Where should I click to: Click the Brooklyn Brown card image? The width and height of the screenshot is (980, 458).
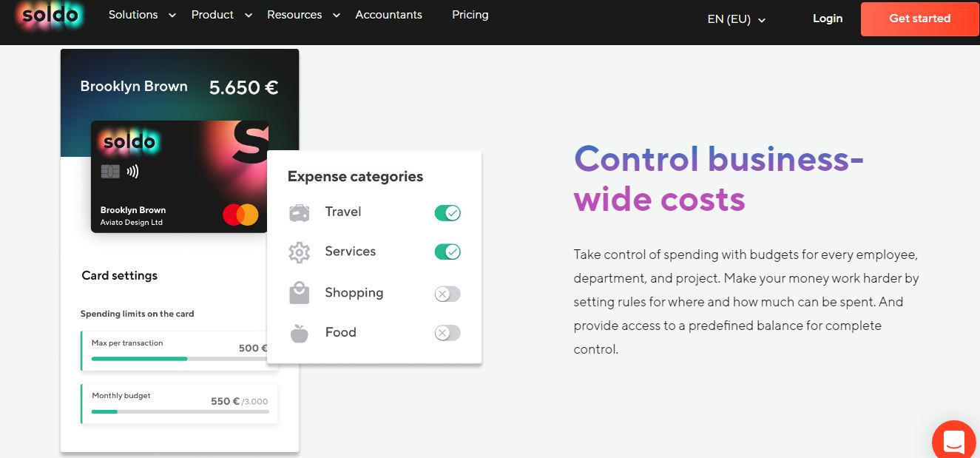click(x=179, y=177)
